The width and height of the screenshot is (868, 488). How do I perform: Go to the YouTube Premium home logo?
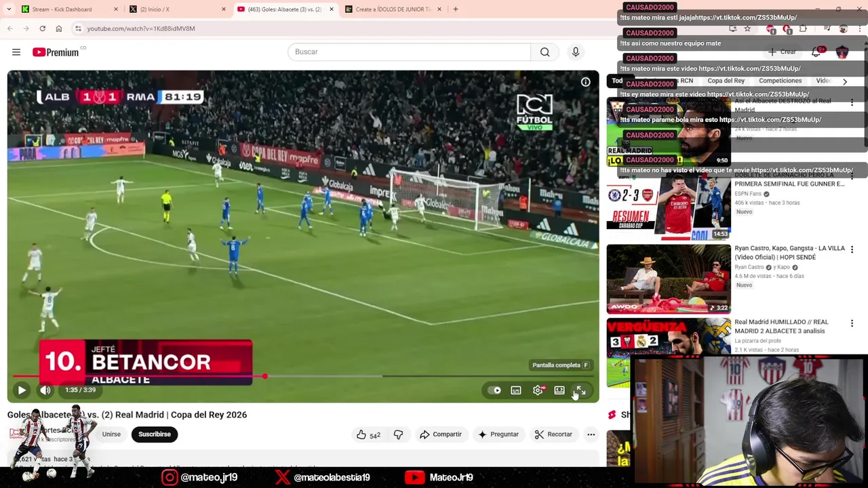coord(56,52)
